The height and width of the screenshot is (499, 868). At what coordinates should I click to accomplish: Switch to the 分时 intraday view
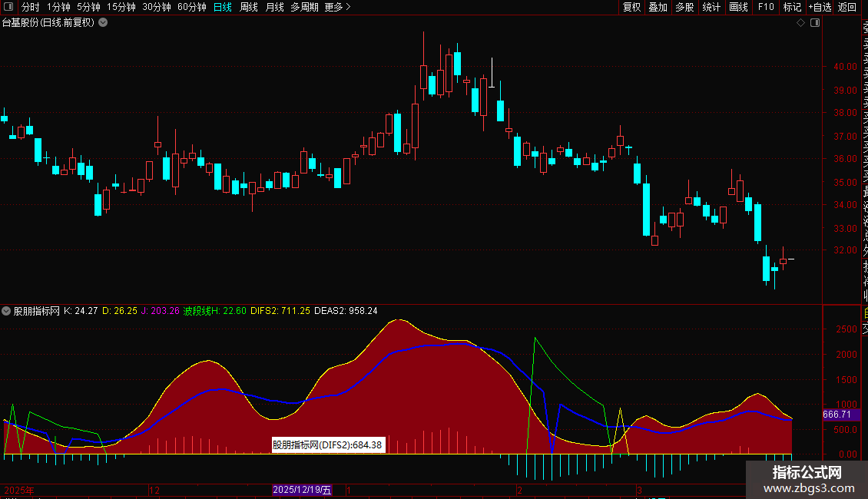tap(30, 7)
